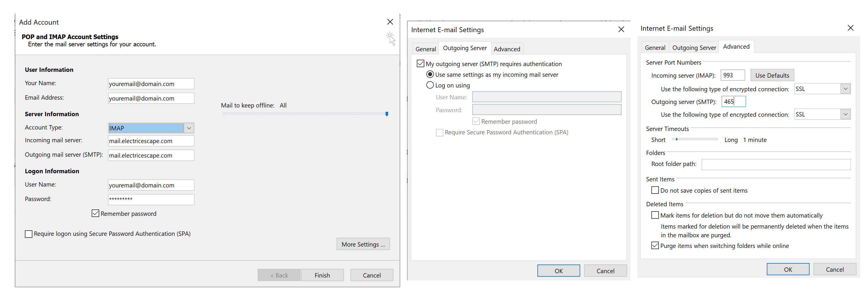Edit User Name in Logon Information
This screenshot has height=301, width=868.
151,185
